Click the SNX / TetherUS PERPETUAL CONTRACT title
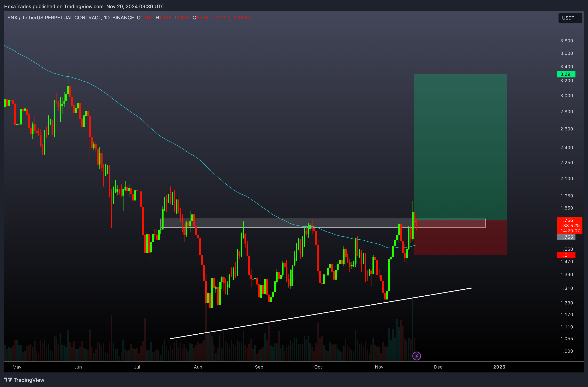This screenshot has height=387, width=588. click(70, 17)
